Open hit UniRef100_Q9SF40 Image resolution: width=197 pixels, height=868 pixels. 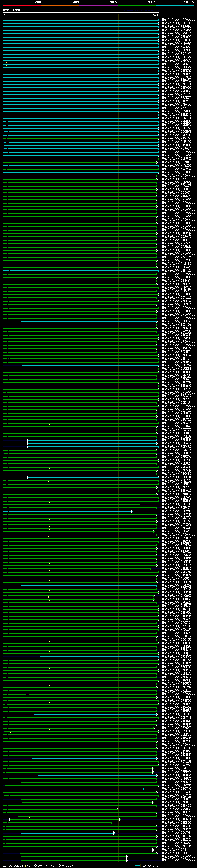coord(177,33)
